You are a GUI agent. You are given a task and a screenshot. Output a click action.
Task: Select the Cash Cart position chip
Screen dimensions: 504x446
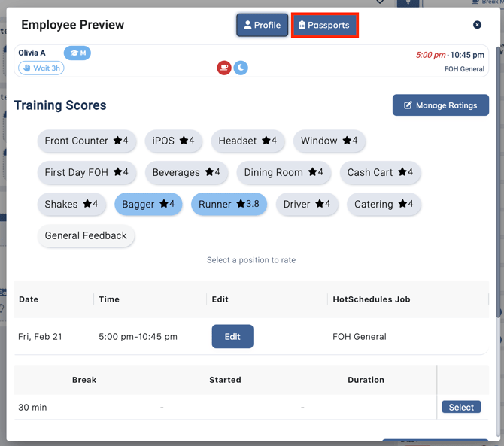[380, 172]
